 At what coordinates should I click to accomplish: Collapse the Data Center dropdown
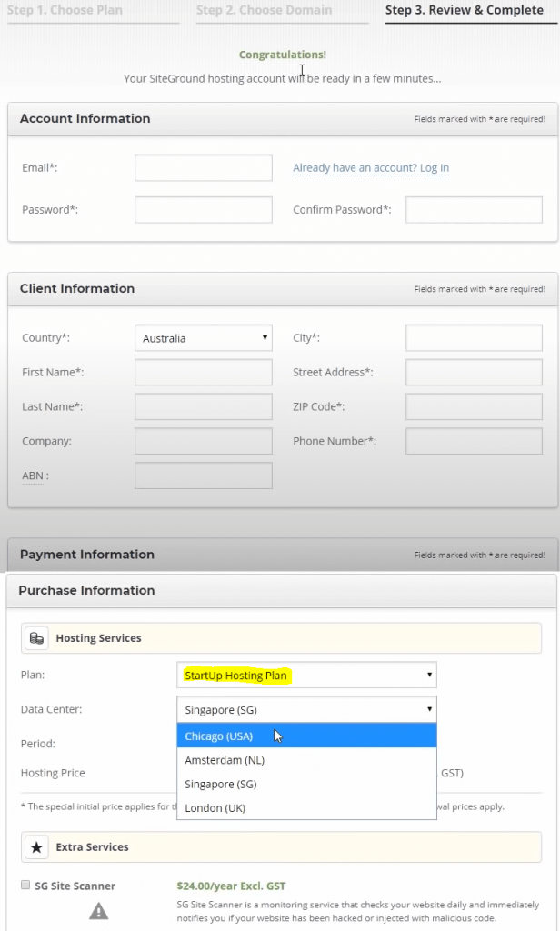click(305, 709)
